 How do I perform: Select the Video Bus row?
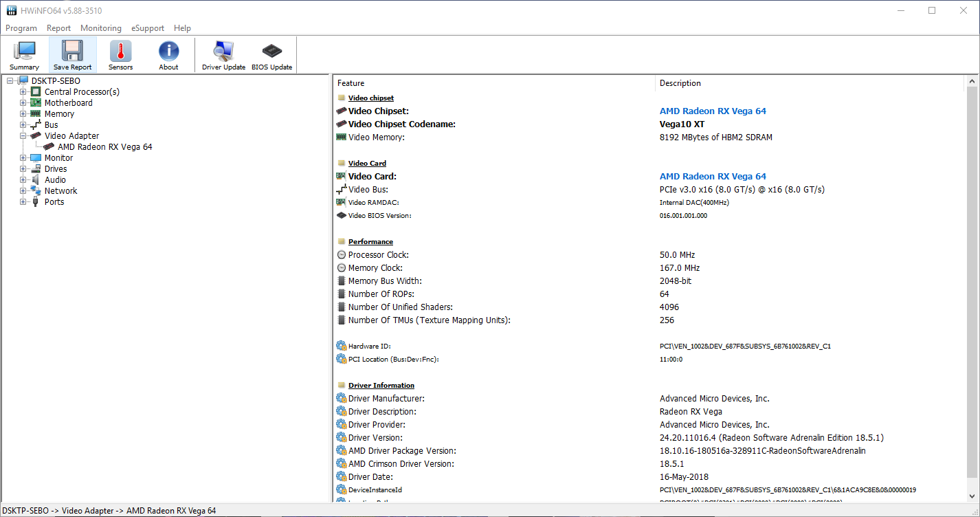(x=649, y=190)
